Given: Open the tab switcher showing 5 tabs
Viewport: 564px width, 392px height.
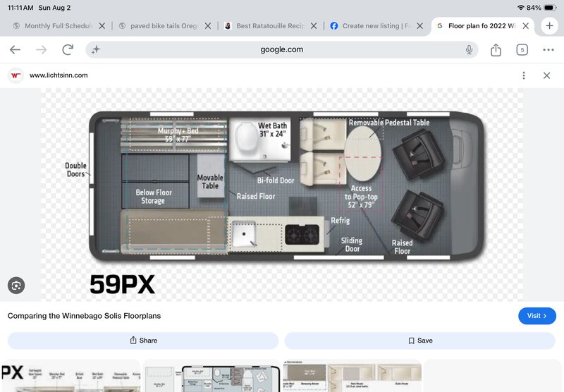Looking at the screenshot, I should pyautogui.click(x=522, y=49).
